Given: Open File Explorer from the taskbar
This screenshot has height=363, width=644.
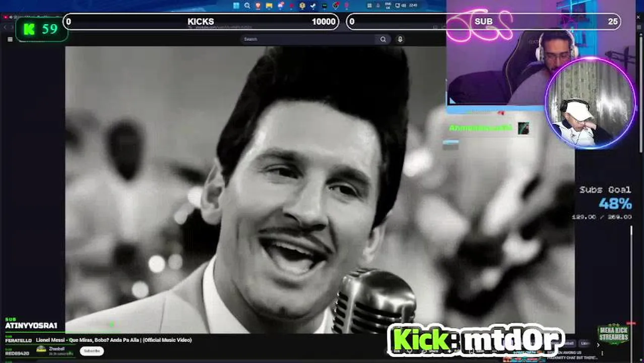Looking at the screenshot, I should (269, 6).
